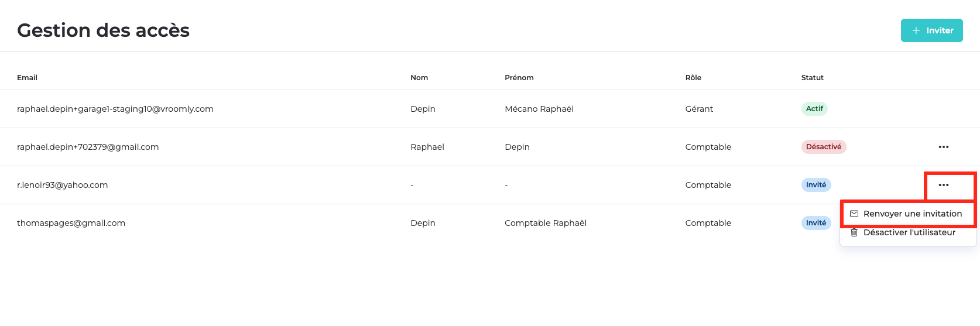Click the plus icon in Inviter button

click(x=916, y=30)
